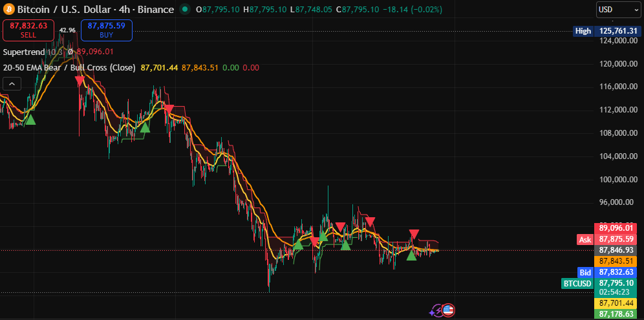
Task: Click the Bid price label on the scale
Action: point(585,272)
